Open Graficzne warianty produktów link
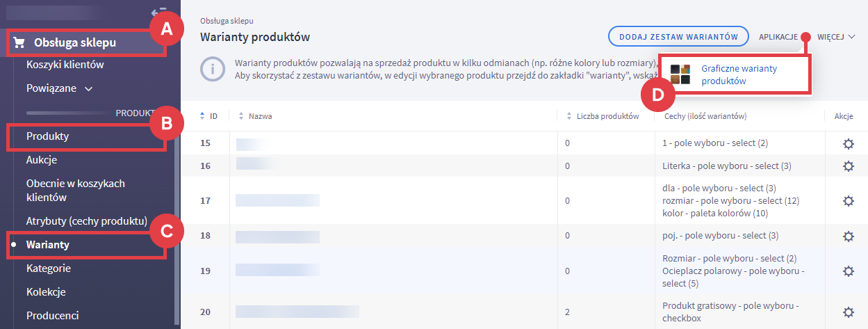This screenshot has height=329, width=868. click(x=739, y=74)
